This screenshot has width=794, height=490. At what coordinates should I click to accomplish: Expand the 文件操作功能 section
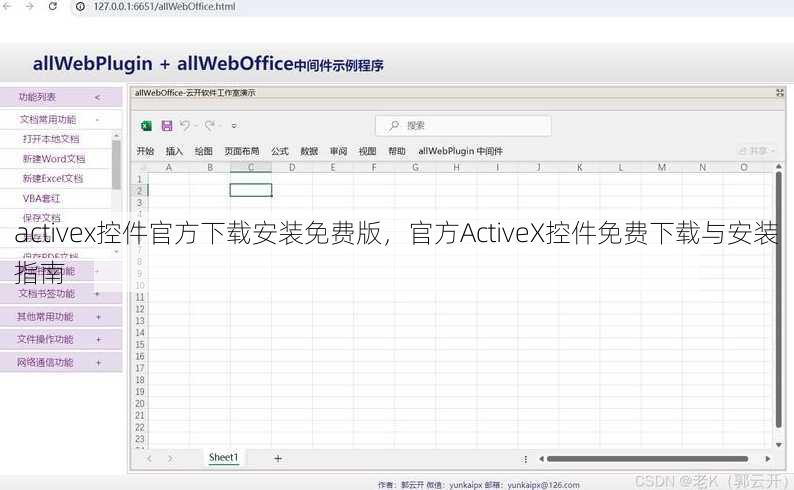click(98, 339)
